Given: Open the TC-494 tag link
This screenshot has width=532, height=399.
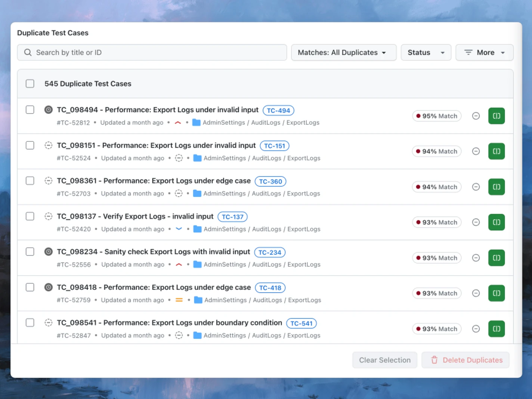Looking at the screenshot, I should click(278, 111).
